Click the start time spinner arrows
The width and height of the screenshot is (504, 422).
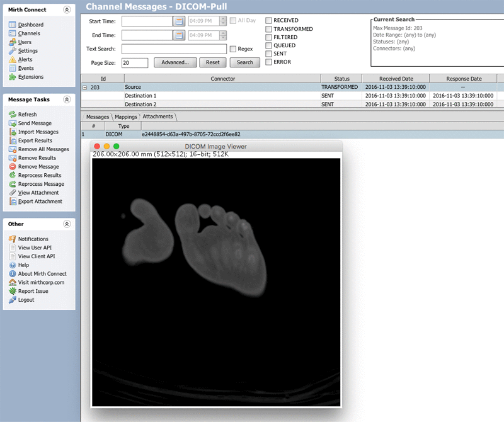pos(222,21)
